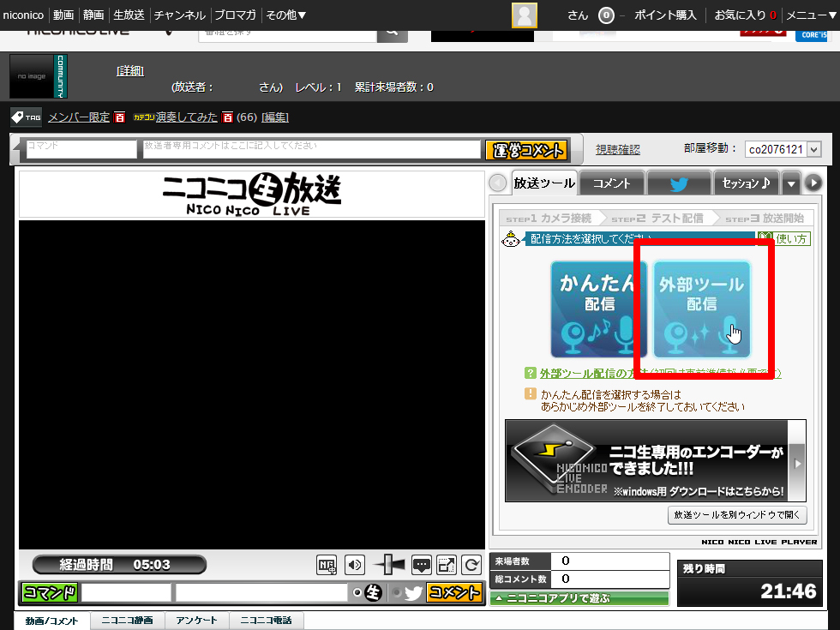This screenshot has width=840, height=630.
Task: Mute the player using the speaker icon
Action: [x=354, y=565]
